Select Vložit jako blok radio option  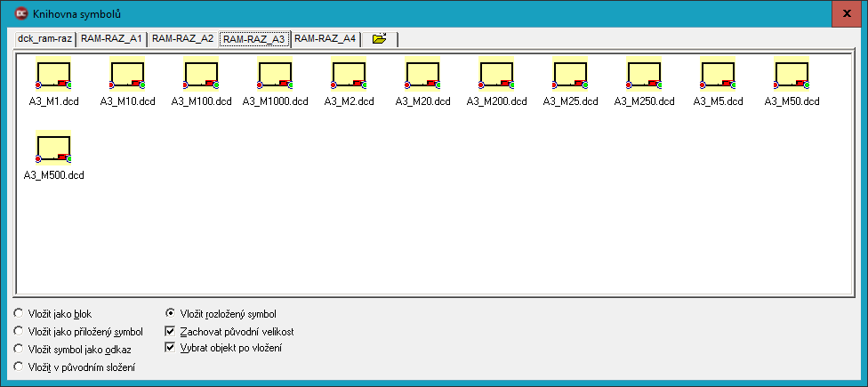(x=52, y=314)
